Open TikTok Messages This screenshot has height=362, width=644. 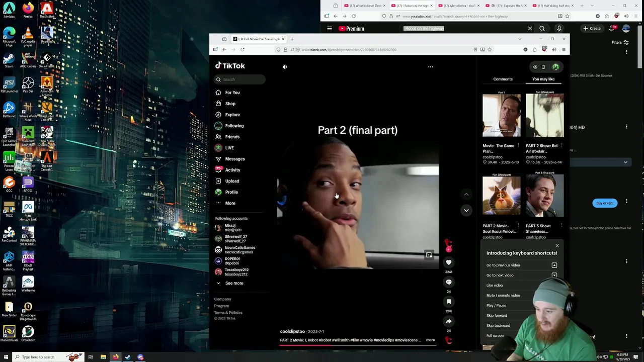pos(234,159)
